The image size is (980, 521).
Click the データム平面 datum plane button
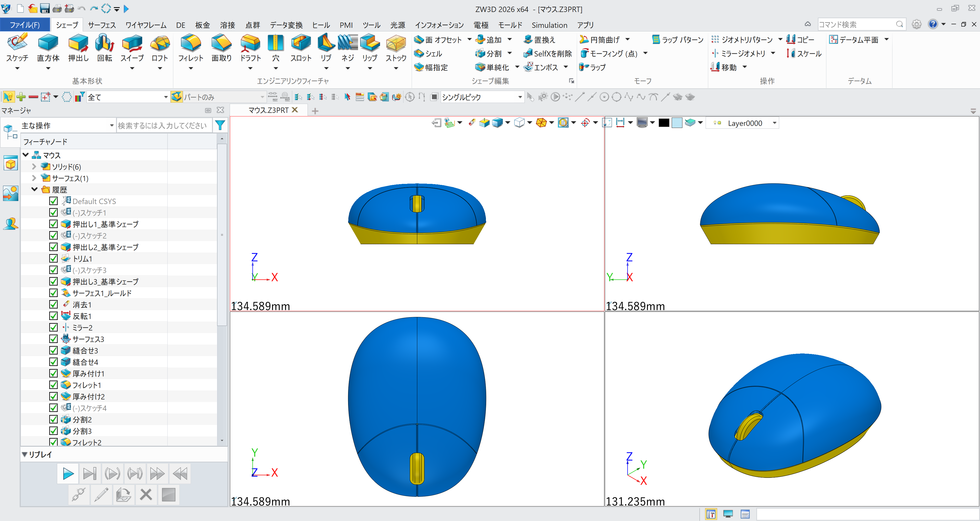click(x=854, y=40)
